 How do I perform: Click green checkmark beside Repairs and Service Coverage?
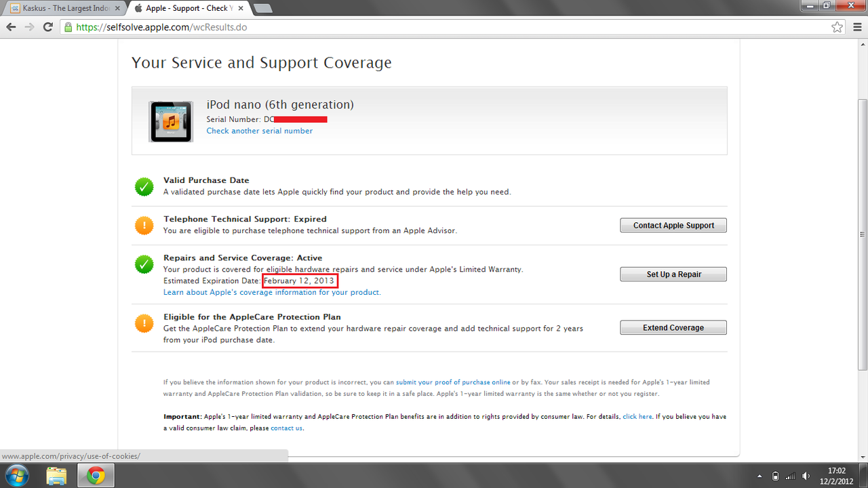click(144, 264)
